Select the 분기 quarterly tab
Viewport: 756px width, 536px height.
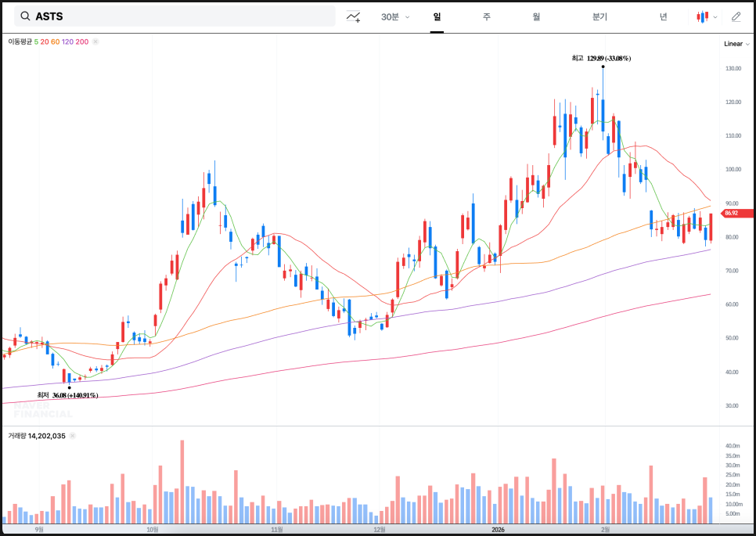(x=599, y=16)
